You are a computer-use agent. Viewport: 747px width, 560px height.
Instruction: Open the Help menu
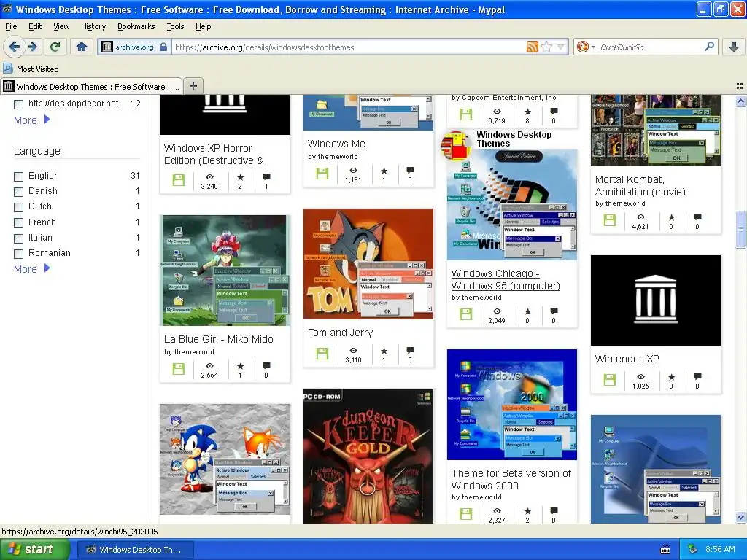pyautogui.click(x=203, y=26)
